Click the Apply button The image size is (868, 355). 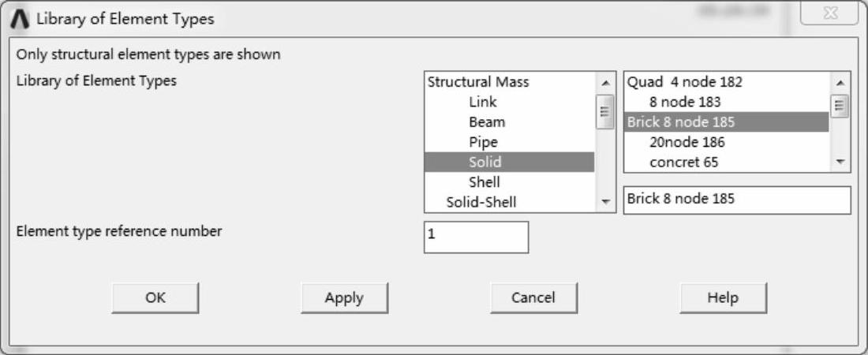point(344,297)
